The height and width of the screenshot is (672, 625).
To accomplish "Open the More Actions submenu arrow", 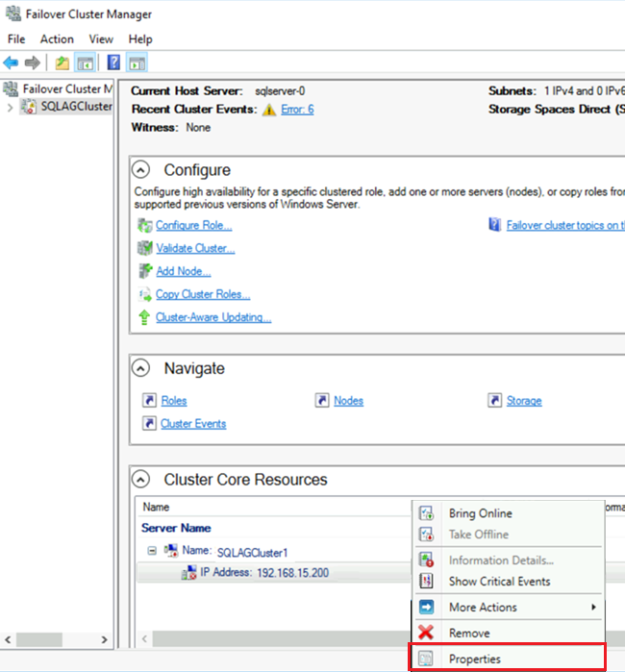I will [x=593, y=607].
